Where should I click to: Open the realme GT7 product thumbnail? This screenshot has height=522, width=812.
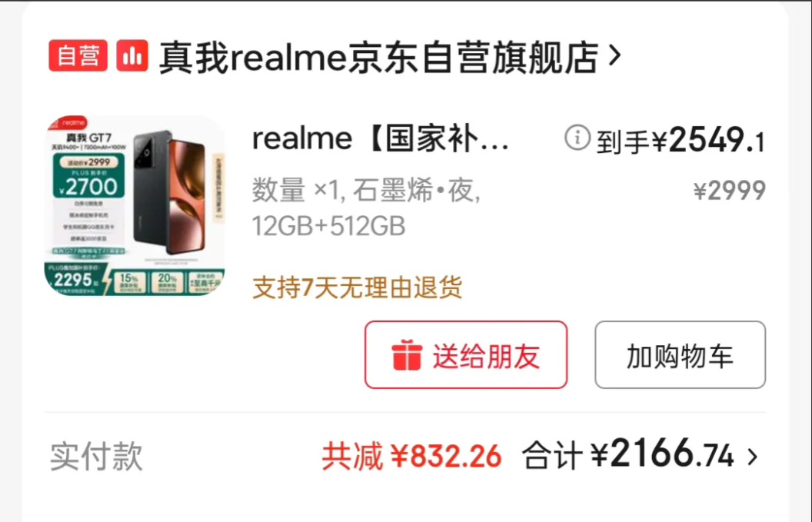[135, 205]
